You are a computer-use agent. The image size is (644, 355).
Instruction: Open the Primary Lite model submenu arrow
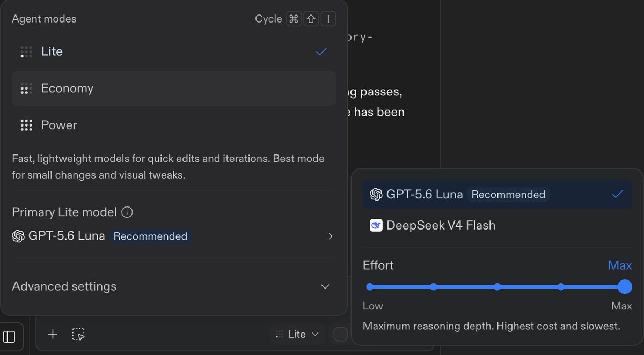point(331,236)
